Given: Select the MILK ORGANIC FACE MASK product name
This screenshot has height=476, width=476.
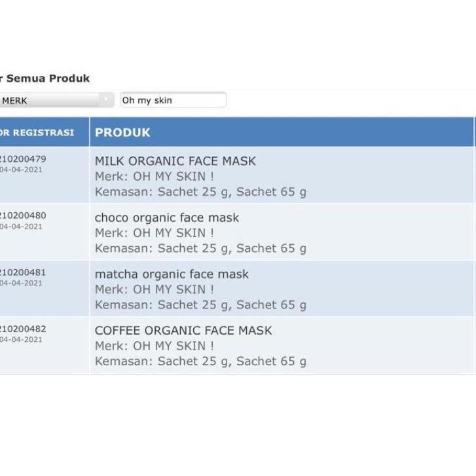Looking at the screenshot, I should click(175, 161).
